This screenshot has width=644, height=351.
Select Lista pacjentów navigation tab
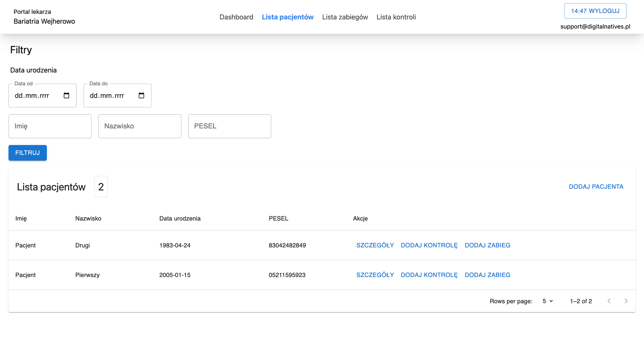pyautogui.click(x=287, y=17)
